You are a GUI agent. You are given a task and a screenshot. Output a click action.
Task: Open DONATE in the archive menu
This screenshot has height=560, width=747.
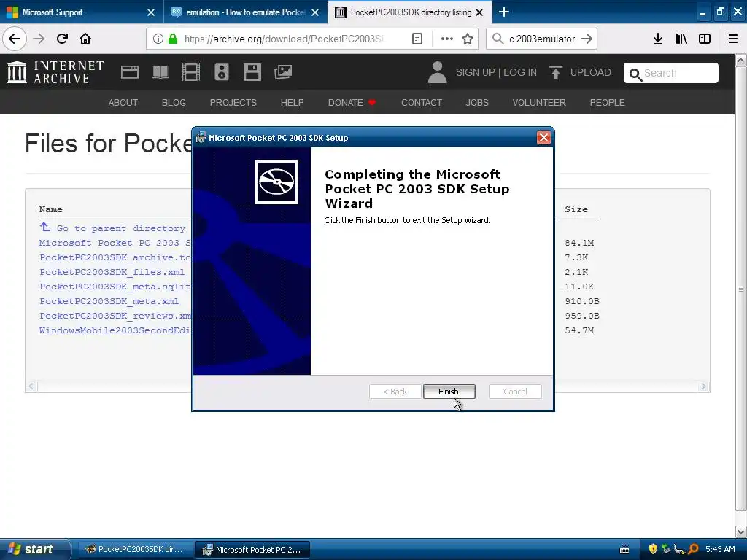coord(352,102)
